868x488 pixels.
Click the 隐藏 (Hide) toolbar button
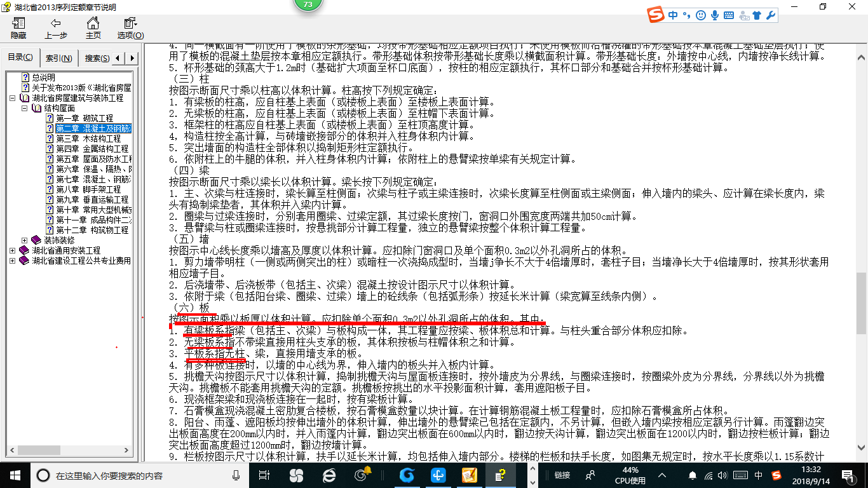point(18,28)
